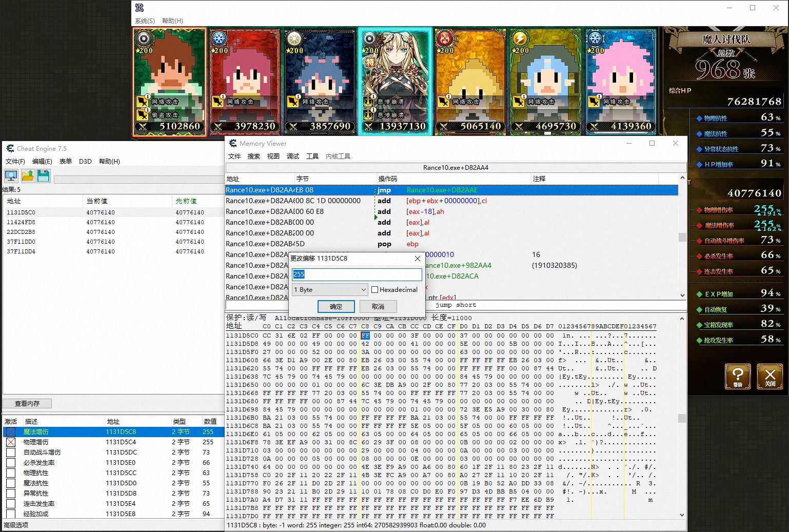Click the snowflake element icon on second card

(x=219, y=38)
